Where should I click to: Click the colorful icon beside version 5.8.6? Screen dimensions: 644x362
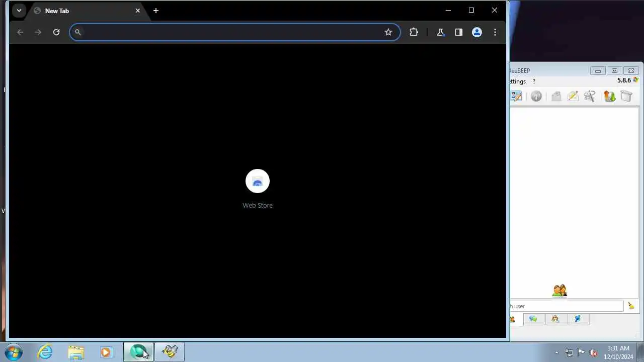click(x=636, y=80)
